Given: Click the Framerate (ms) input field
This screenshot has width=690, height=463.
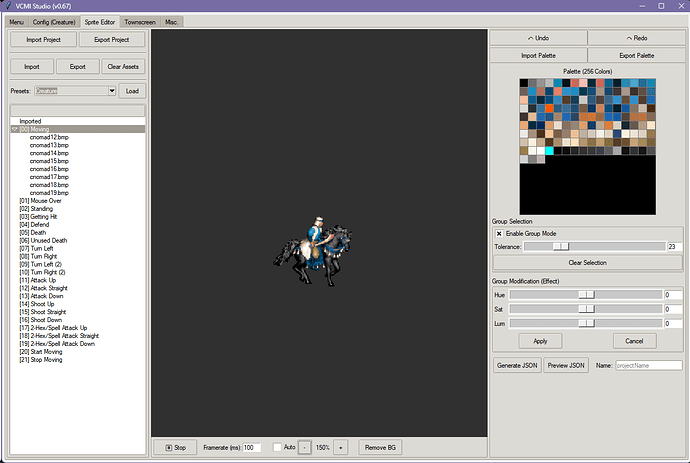Looking at the screenshot, I should point(252,448).
